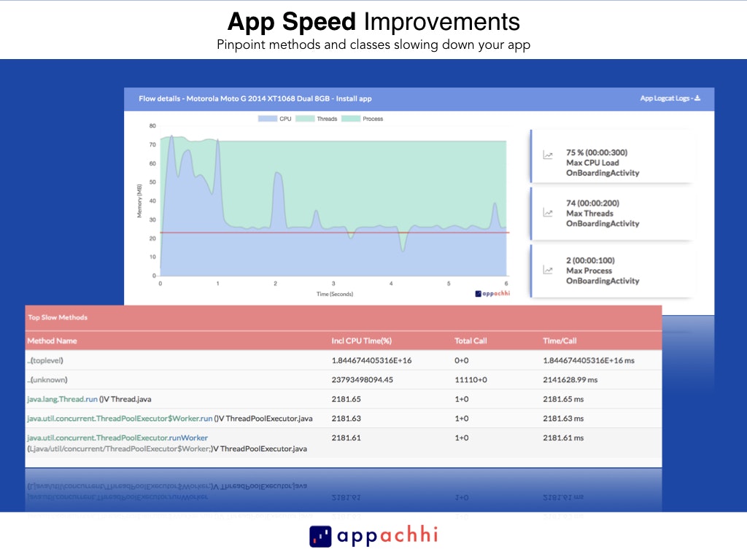Toggle the Threads legend swatch

coord(305,119)
